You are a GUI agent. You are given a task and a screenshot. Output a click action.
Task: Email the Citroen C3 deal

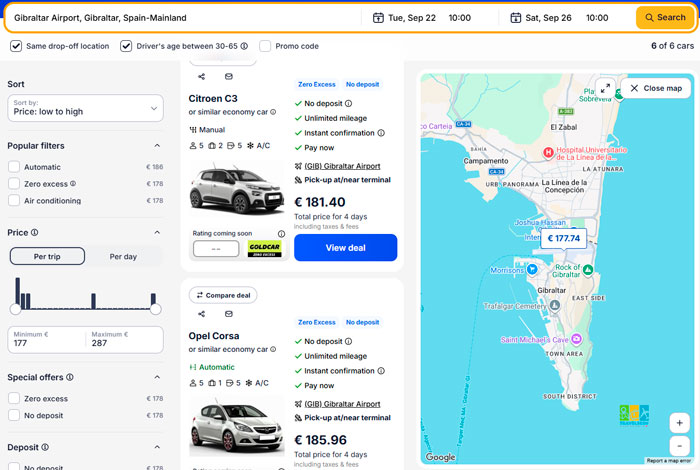229,77
